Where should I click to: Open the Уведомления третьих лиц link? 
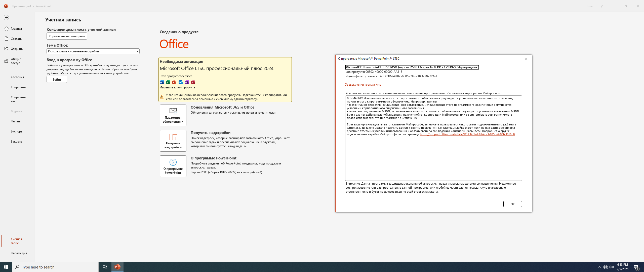363,85
